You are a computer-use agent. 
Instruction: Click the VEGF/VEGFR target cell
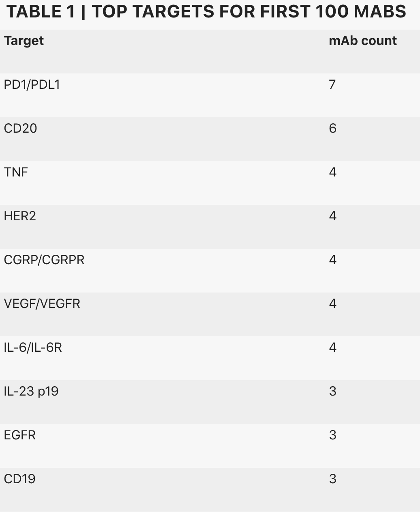click(x=42, y=303)
